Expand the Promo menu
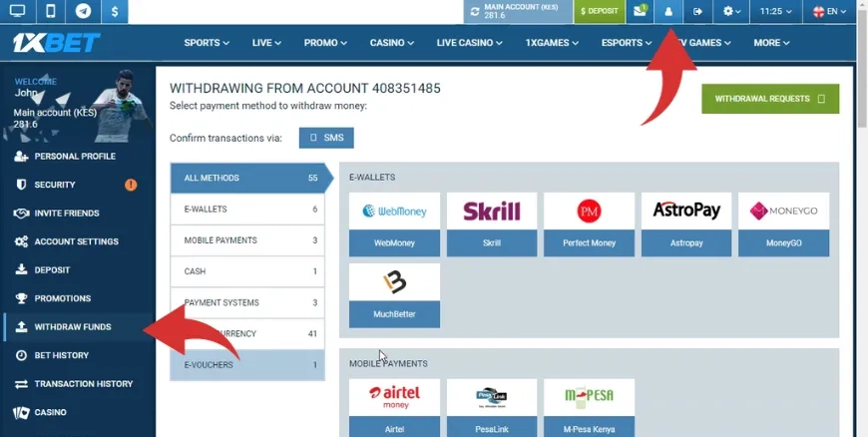Image resolution: width=868 pixels, height=437 pixels. (325, 43)
